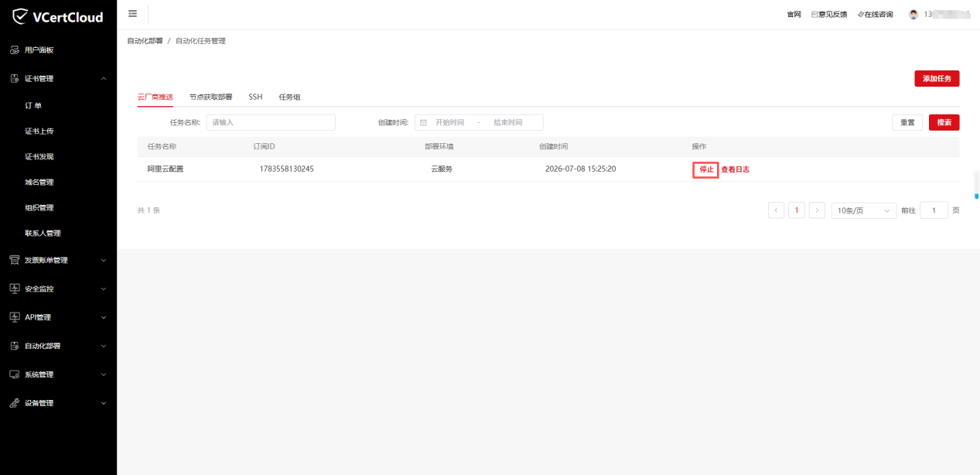Click the 证书管理 certificate icon
This screenshot has height=475, width=980.
[x=14, y=78]
